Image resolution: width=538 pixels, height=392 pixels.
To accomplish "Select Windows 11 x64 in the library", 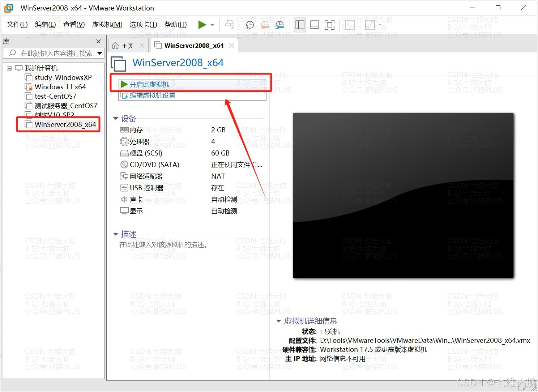I will [60, 87].
